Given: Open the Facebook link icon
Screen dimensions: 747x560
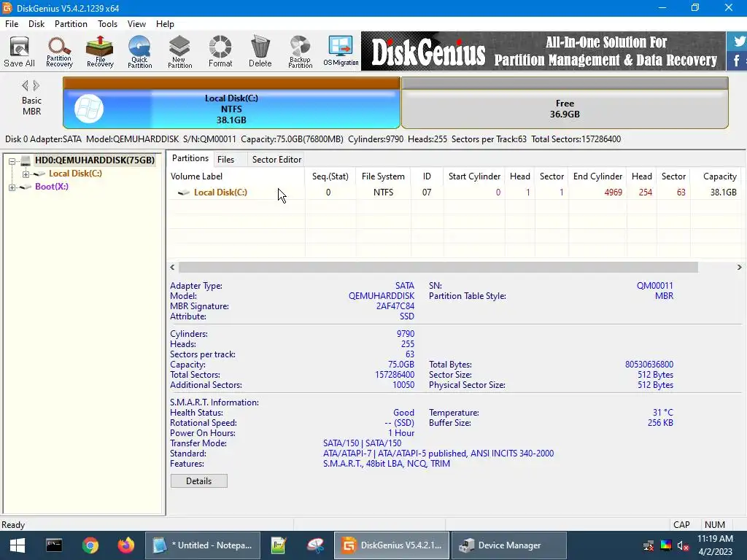Looking at the screenshot, I should pyautogui.click(x=737, y=61).
